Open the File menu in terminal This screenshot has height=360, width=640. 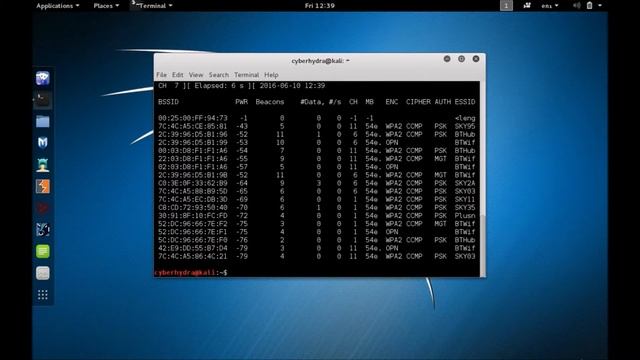tap(162, 75)
